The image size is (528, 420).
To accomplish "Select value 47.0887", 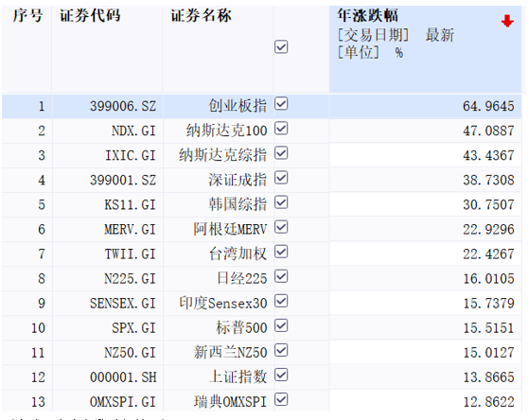I will coord(488,131).
